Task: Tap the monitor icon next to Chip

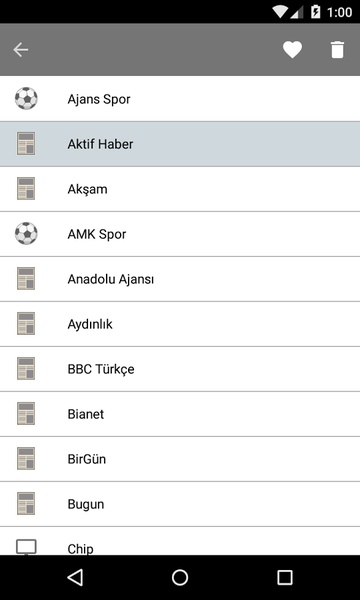Action: click(26, 547)
